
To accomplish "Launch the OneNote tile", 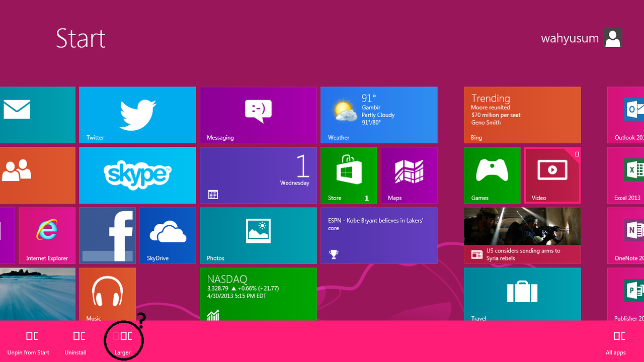I will 625,236.
